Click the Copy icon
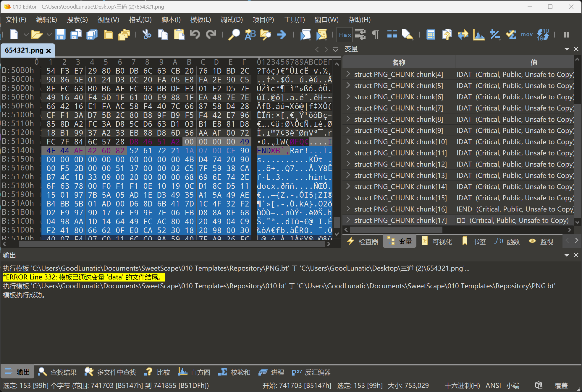The width and height of the screenshot is (582, 392). (x=163, y=35)
